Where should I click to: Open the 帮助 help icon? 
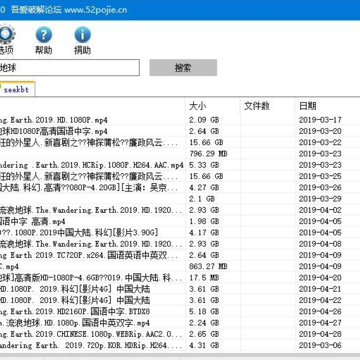click(44, 35)
